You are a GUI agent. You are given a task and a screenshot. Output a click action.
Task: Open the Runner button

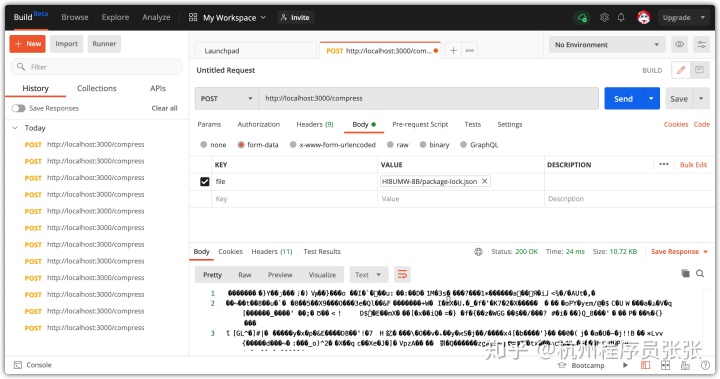coord(104,44)
